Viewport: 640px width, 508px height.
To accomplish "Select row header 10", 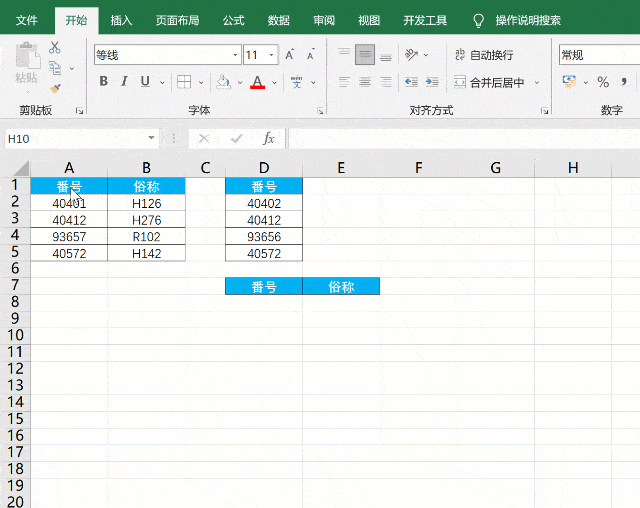I will 15,335.
